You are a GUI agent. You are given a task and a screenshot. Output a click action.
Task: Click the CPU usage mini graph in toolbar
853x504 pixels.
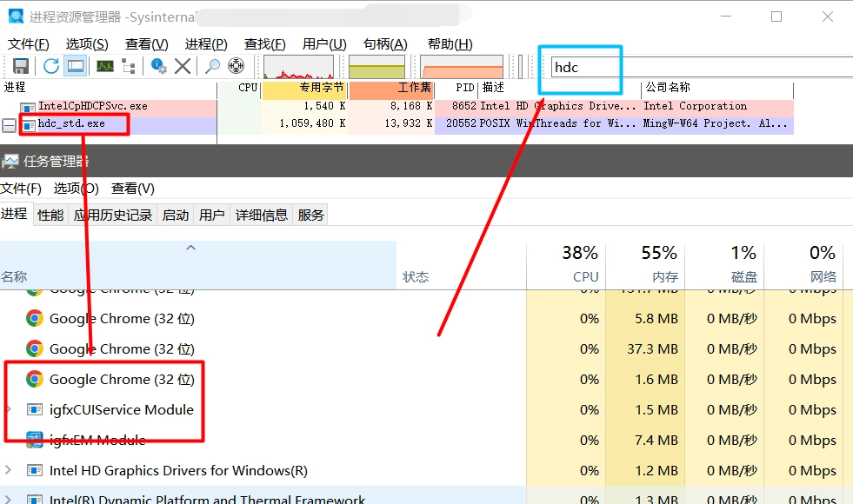pyautogui.click(x=298, y=67)
